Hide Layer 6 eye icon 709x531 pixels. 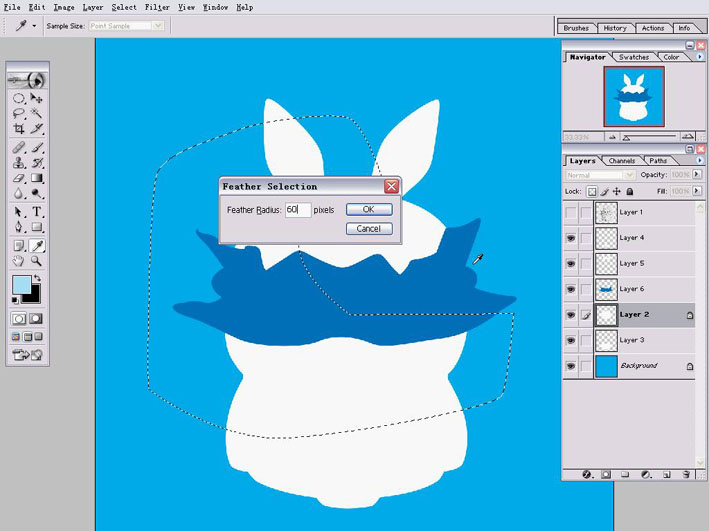[x=571, y=289]
